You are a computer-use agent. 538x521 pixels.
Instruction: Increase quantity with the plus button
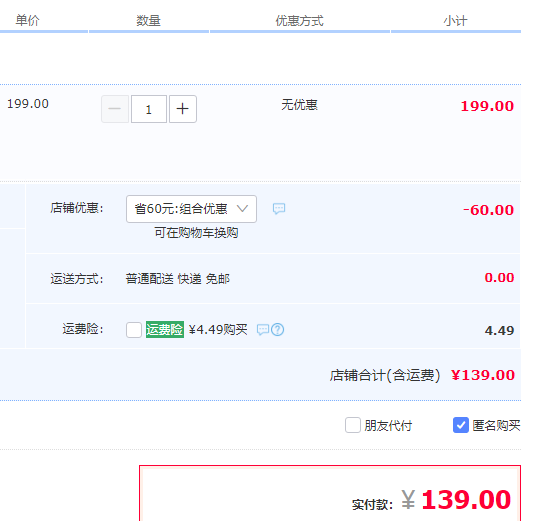click(183, 109)
